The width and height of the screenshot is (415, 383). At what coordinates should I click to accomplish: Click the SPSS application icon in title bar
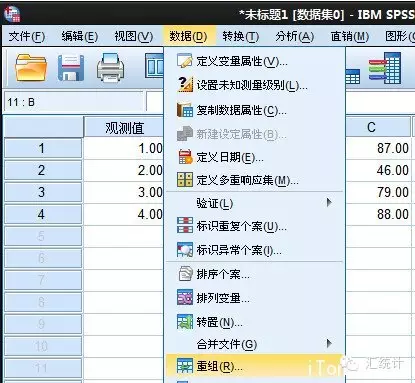point(12,14)
